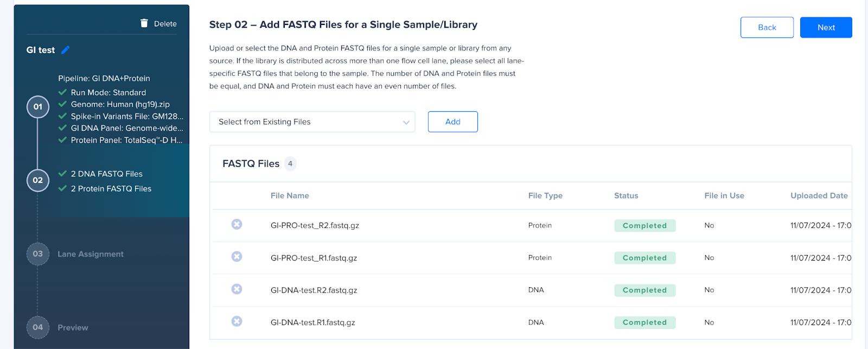
Task: Remove GI-DNA-test.R1.fastq.gz file
Action: pos(237,321)
